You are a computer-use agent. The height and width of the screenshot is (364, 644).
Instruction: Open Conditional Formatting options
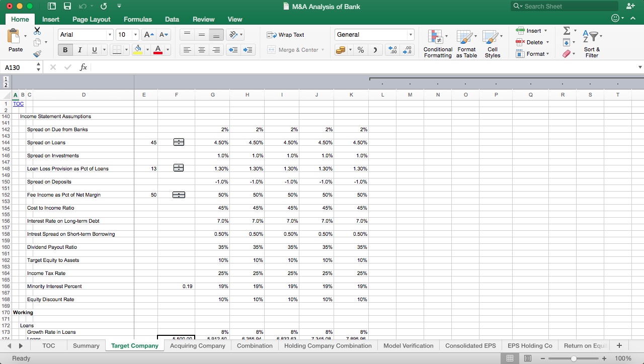coord(437,43)
